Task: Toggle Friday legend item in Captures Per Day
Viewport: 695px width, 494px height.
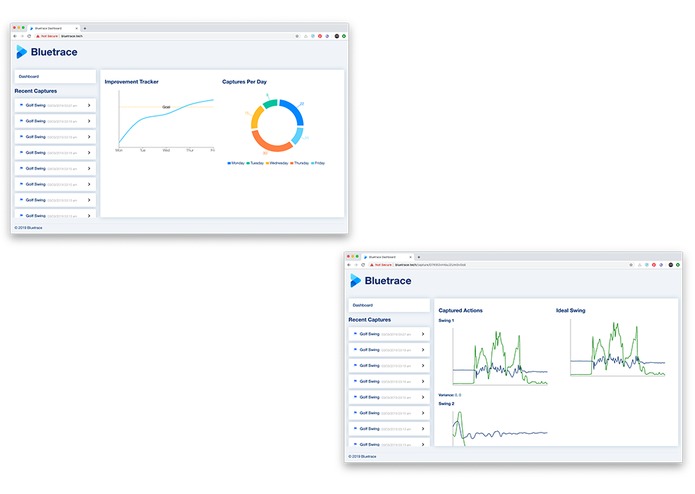Action: [x=318, y=163]
